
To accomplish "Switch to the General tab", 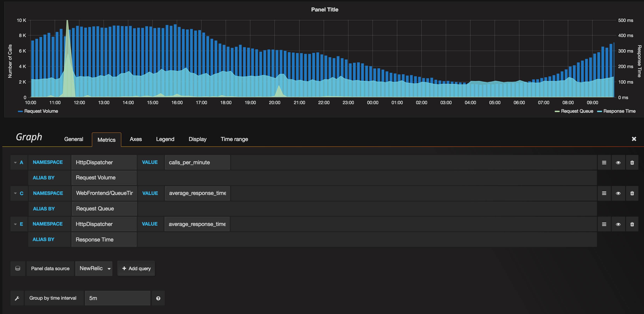I will click(x=73, y=139).
